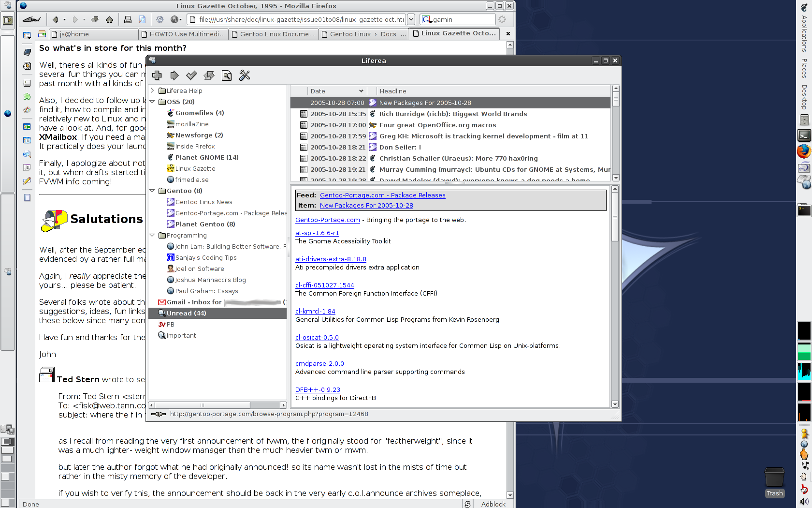The height and width of the screenshot is (508, 812).
Task: Open the Firefox URL history dropdown
Action: (411, 19)
